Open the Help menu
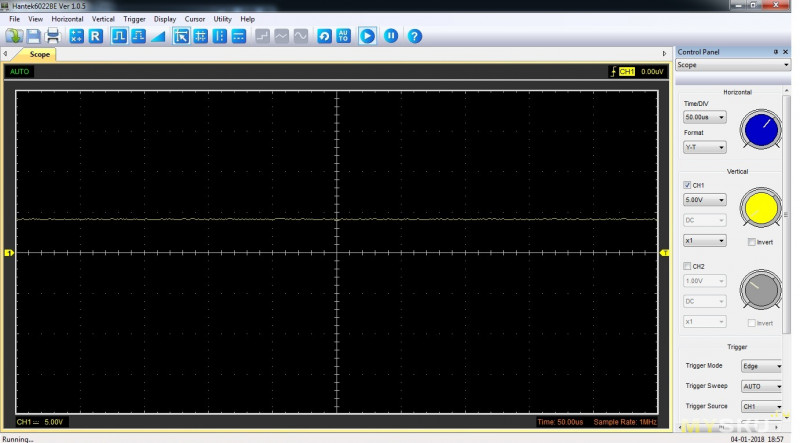 pos(247,19)
